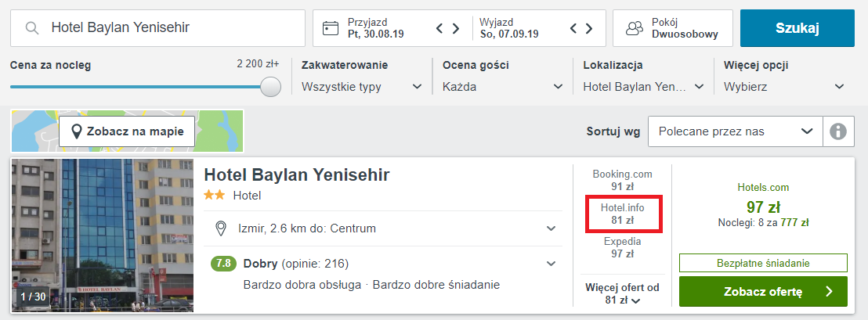The image size is (868, 320).
Task: Click the magnifier icon in search field
Action: [33, 28]
